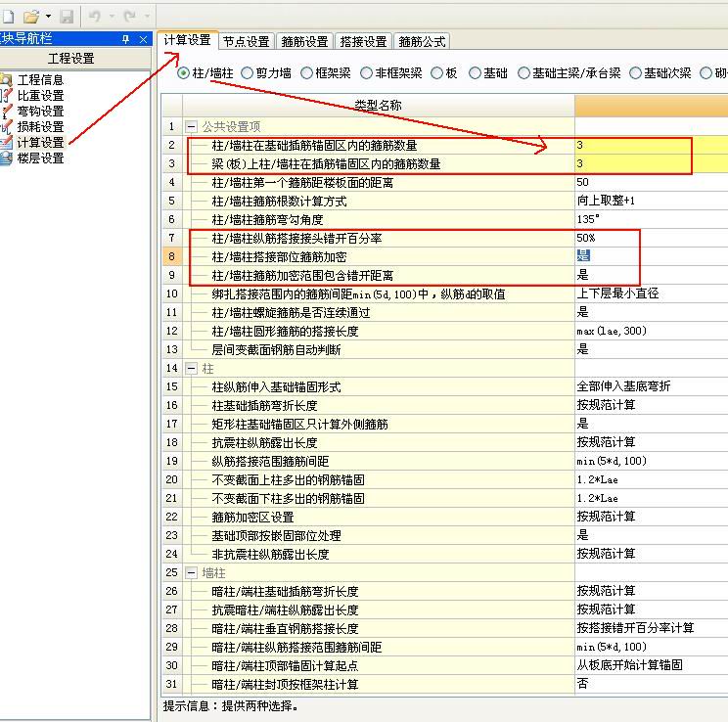Switch to the 搭接设置 tab
This screenshot has width=728, height=722.
click(364, 41)
